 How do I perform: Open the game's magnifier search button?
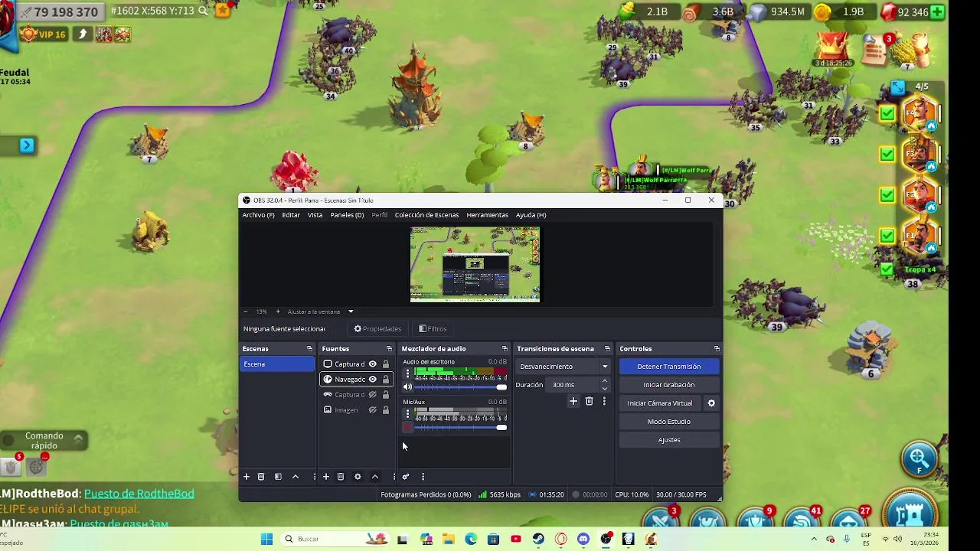coord(919,459)
